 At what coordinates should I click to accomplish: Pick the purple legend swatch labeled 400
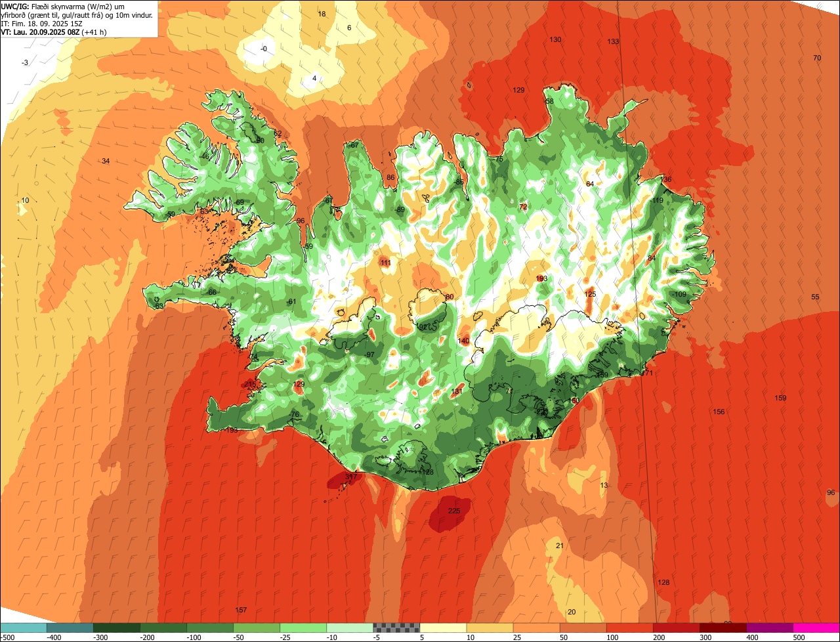click(768, 628)
